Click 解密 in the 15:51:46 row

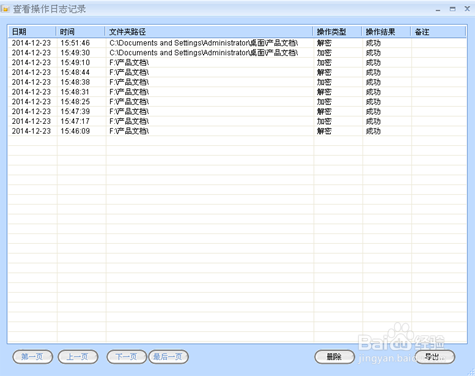tap(324, 43)
